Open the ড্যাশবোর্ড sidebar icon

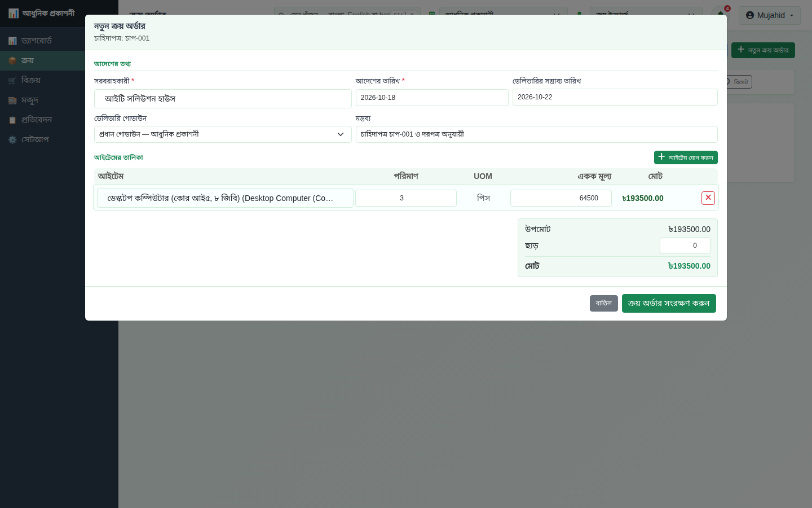(x=12, y=41)
